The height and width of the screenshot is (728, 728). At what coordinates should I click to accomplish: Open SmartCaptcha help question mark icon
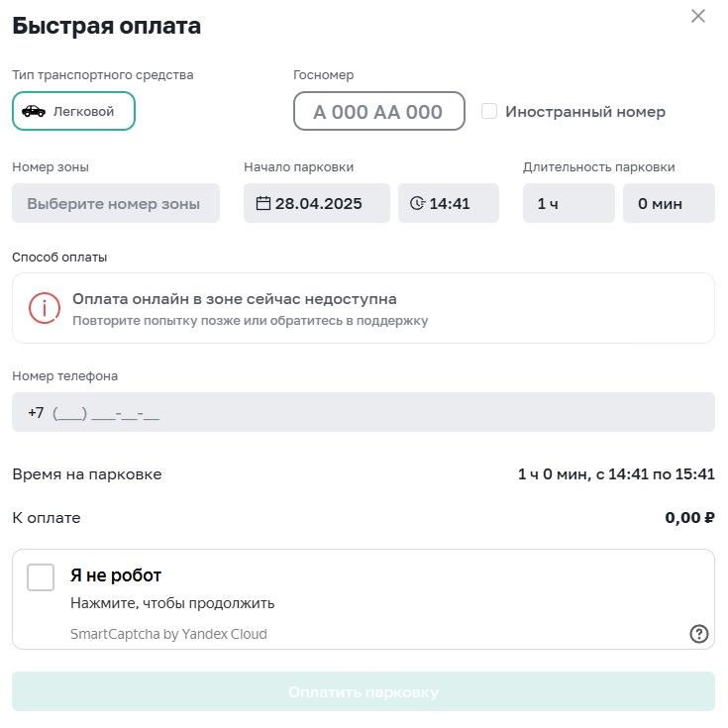coord(698,634)
